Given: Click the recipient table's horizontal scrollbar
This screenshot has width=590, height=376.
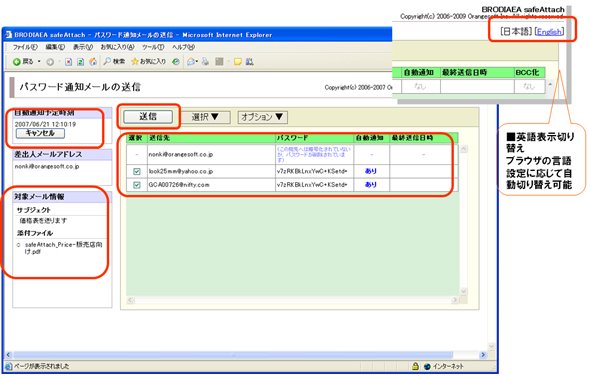Looking at the screenshot, I should point(293,300).
